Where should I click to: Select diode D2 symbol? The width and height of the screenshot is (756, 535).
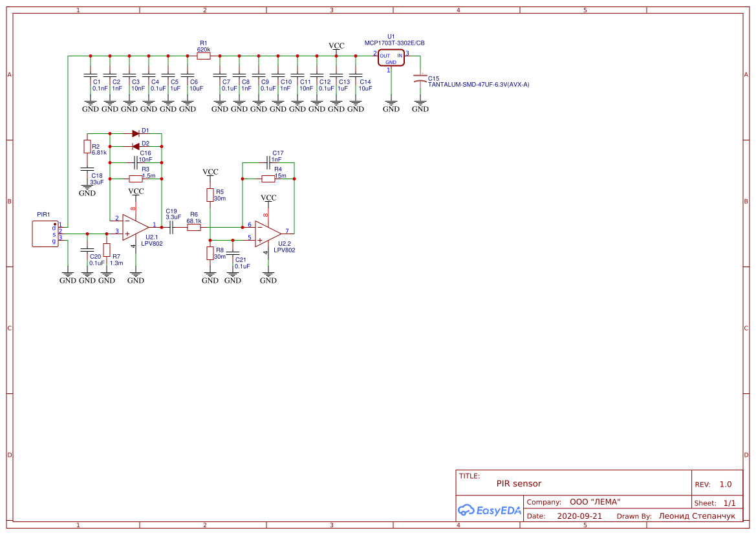pos(136,146)
